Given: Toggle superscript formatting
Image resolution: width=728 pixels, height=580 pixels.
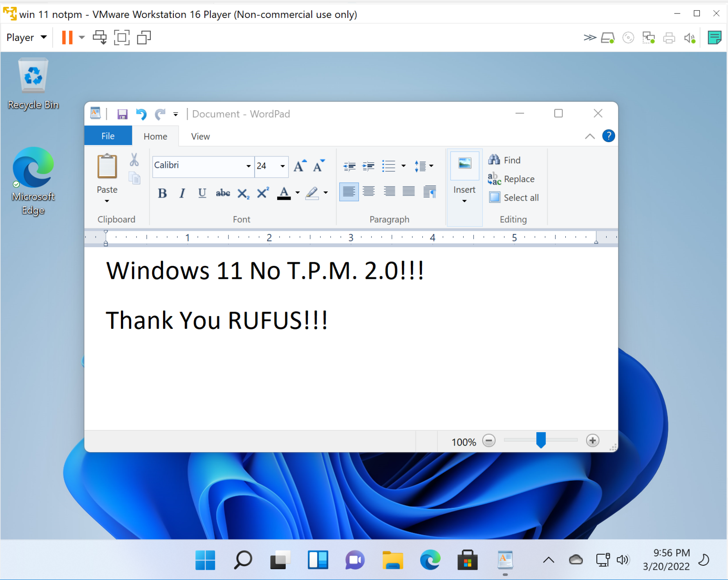Looking at the screenshot, I should (x=263, y=193).
